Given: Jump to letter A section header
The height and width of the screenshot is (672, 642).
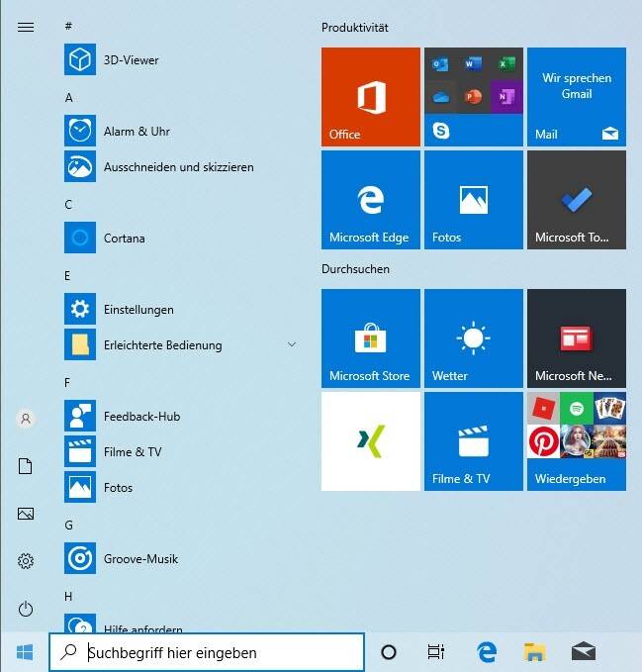Looking at the screenshot, I should 69,98.
